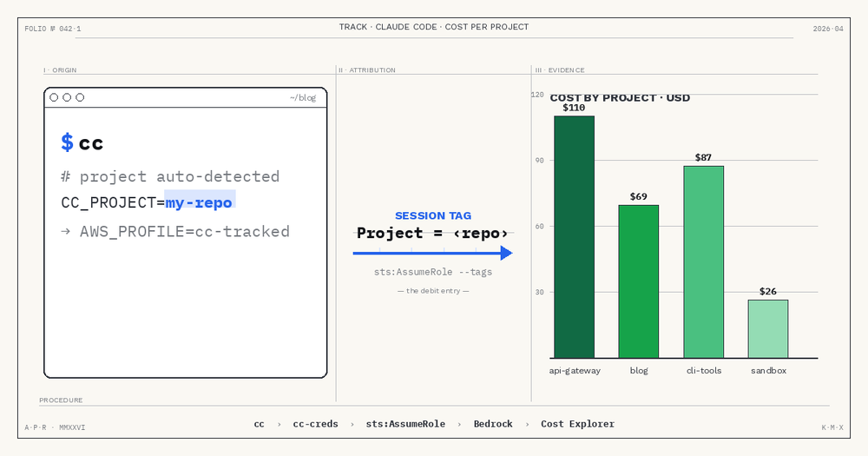Click the blog axis label under chart
Viewport: 868px width, 456px height.
pos(639,370)
